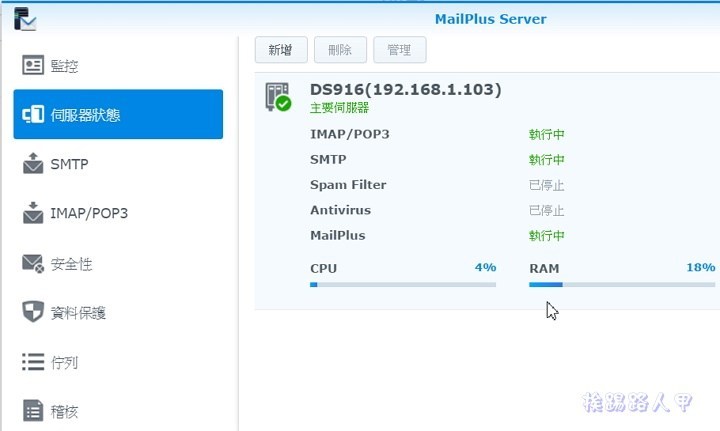The width and height of the screenshot is (720, 431).
Task: Click the RAM 18% value
Action: (701, 267)
